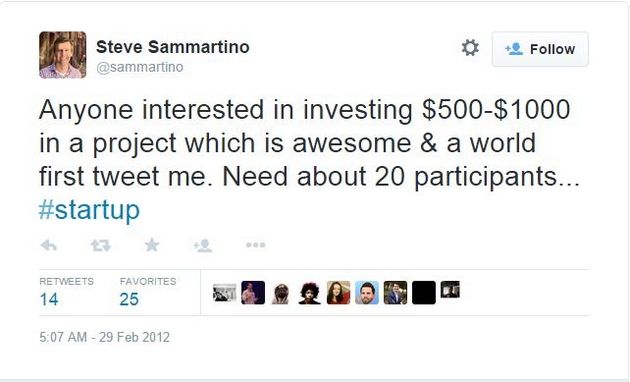
Task: Open the gear settings dropdown
Action: point(470,48)
